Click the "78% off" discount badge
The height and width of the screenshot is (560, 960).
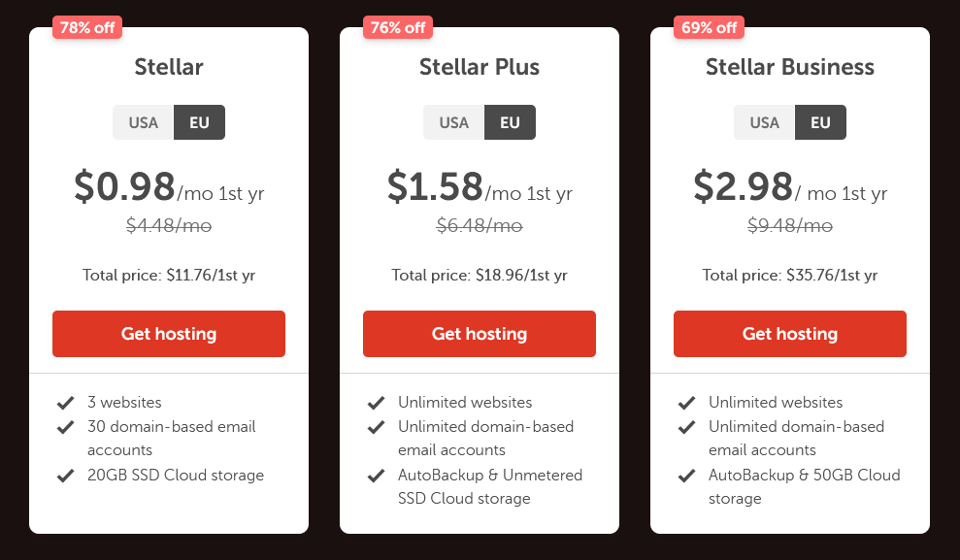coord(87,27)
